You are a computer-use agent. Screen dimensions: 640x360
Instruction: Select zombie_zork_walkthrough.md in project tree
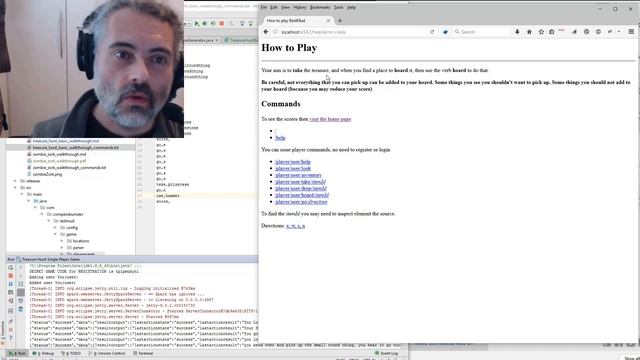pyautogui.click(x=59, y=154)
